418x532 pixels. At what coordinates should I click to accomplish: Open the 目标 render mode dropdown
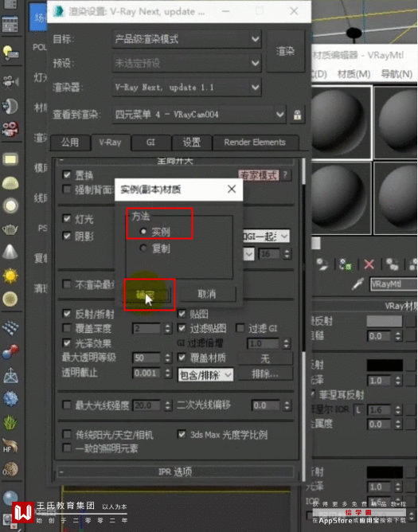pos(186,39)
